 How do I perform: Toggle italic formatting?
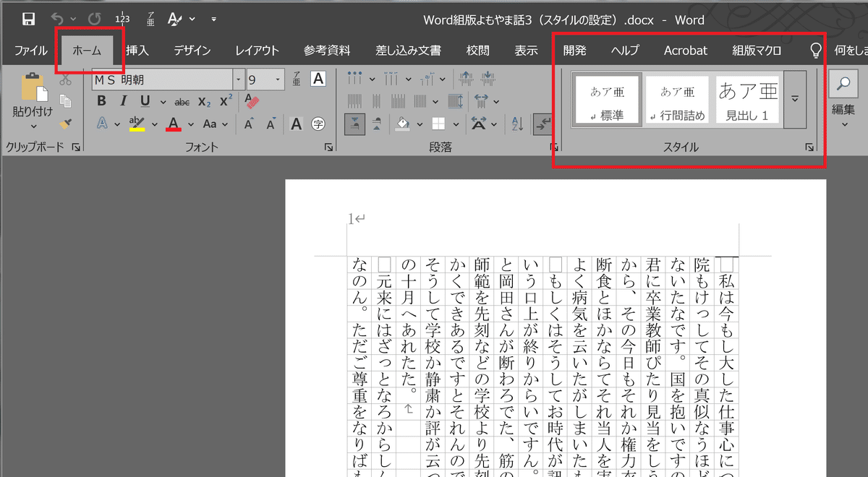124,101
